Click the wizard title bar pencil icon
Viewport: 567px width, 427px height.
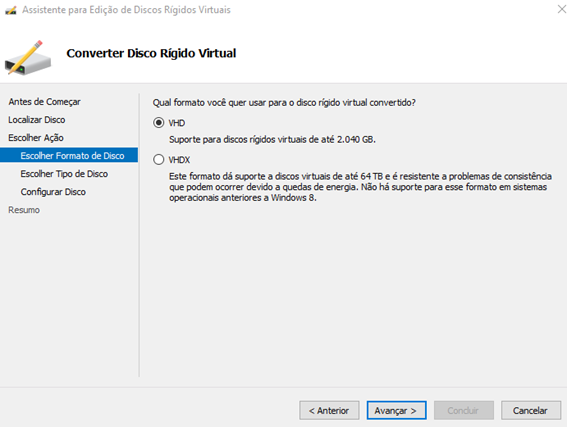10,10
